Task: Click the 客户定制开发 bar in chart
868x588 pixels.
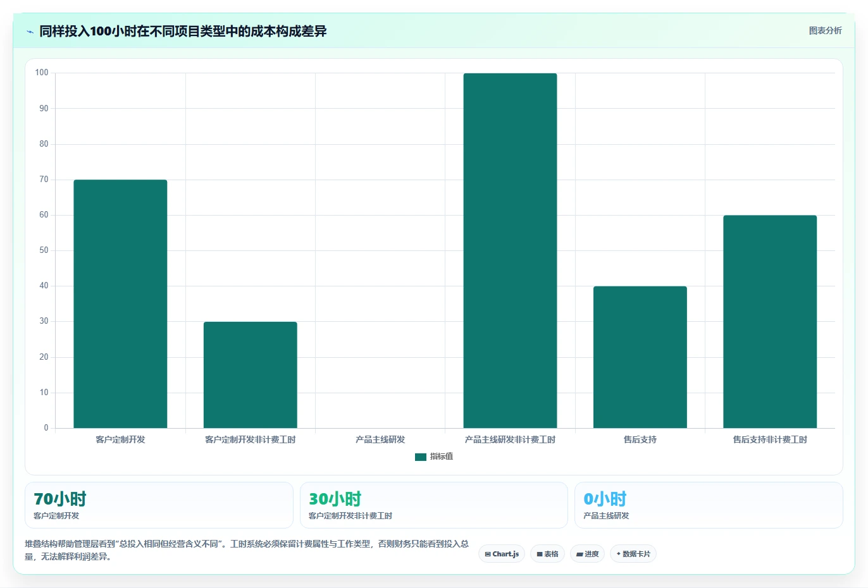Action: [x=120, y=304]
